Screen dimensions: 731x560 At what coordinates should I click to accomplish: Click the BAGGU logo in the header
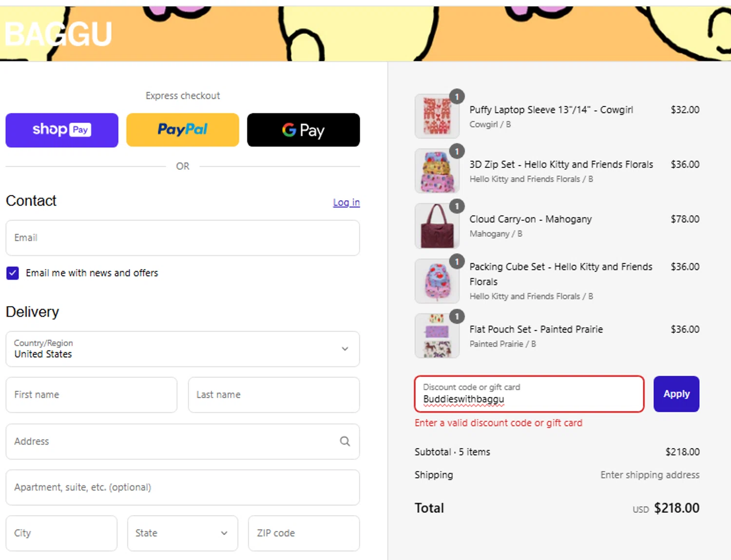coord(58,34)
